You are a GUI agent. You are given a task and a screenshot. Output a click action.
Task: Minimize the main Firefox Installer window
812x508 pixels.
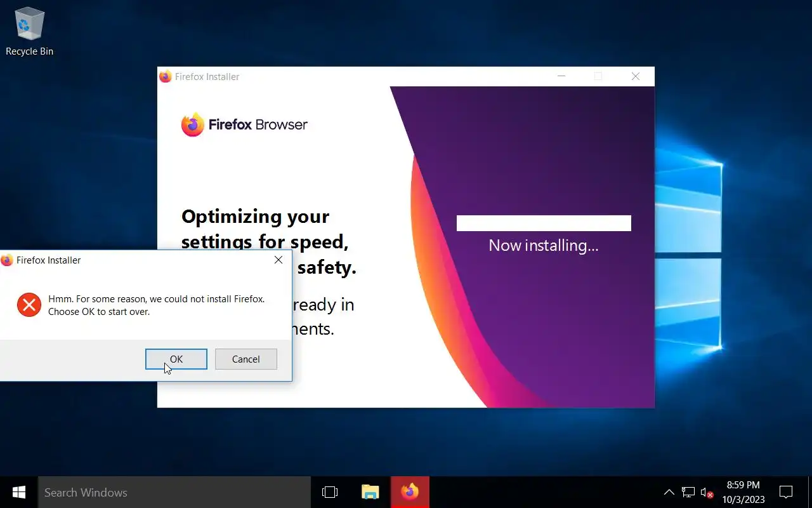coord(561,76)
